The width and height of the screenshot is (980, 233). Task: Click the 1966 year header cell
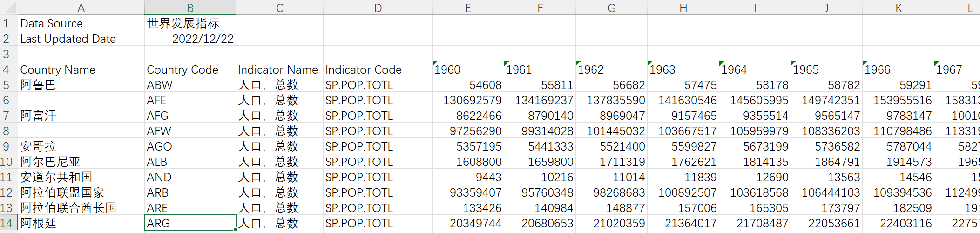coord(898,69)
